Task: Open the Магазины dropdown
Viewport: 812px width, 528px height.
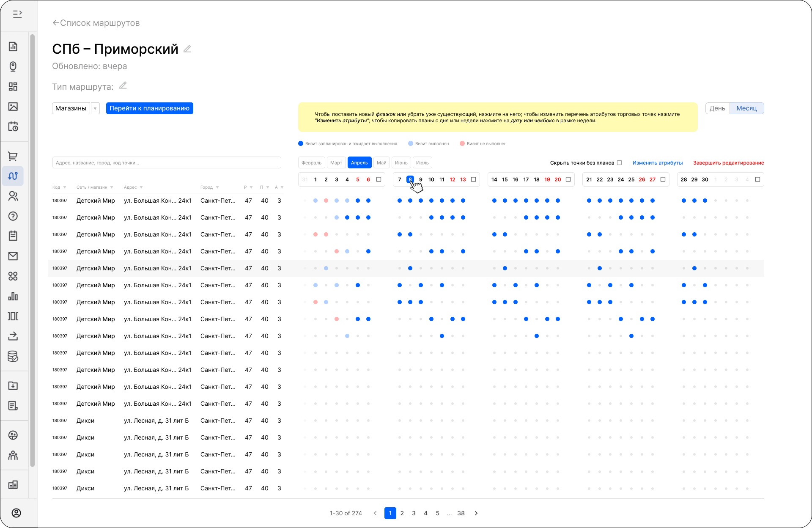Action: tap(95, 108)
